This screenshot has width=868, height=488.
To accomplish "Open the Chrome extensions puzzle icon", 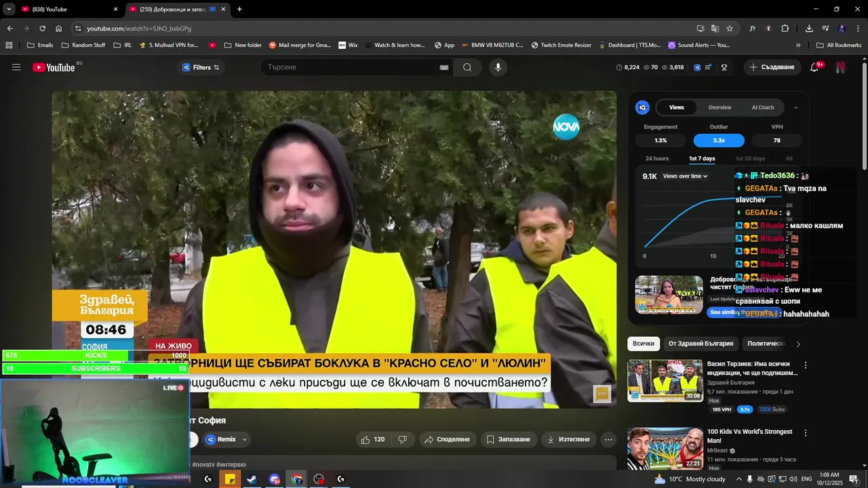I will tap(785, 28).
